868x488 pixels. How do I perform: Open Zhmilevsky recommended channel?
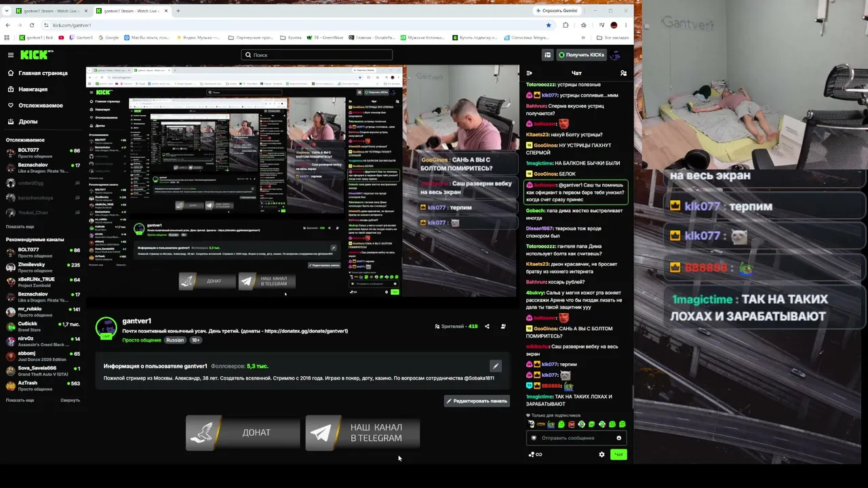pos(43,268)
